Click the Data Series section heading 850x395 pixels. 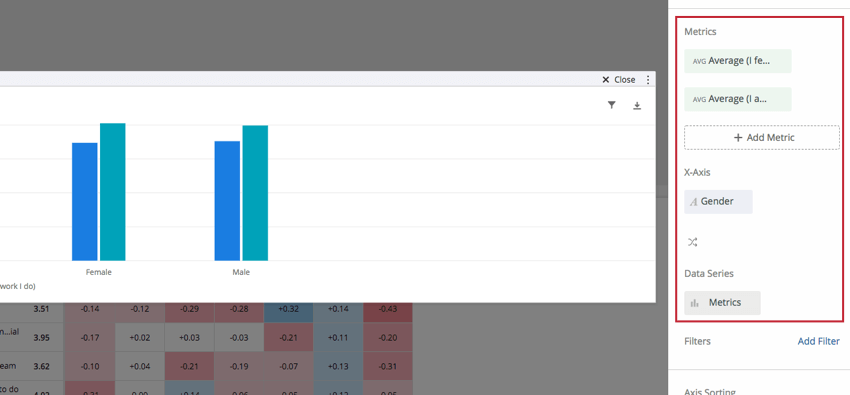coord(709,274)
